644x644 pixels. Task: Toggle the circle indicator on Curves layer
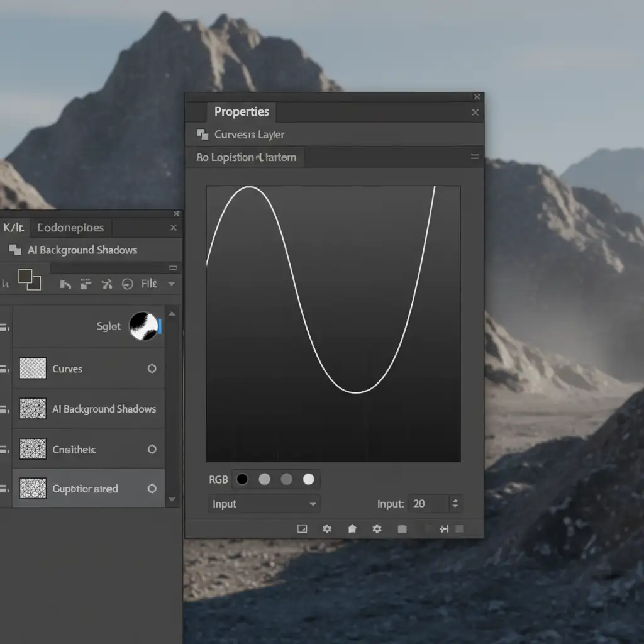152,369
